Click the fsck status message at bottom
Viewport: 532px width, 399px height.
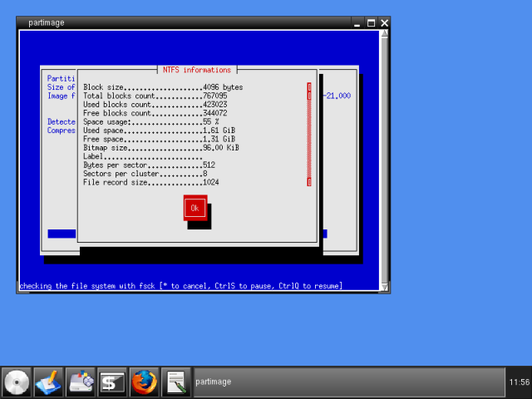181,286
